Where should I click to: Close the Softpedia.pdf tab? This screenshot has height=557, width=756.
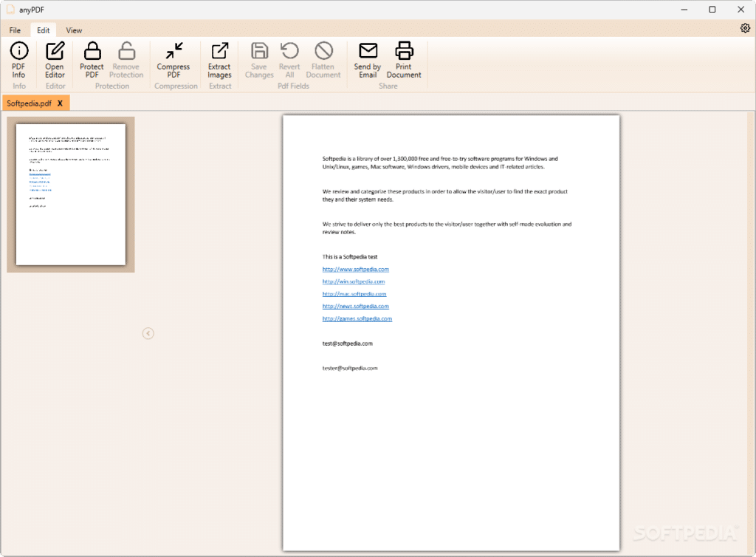pos(61,103)
